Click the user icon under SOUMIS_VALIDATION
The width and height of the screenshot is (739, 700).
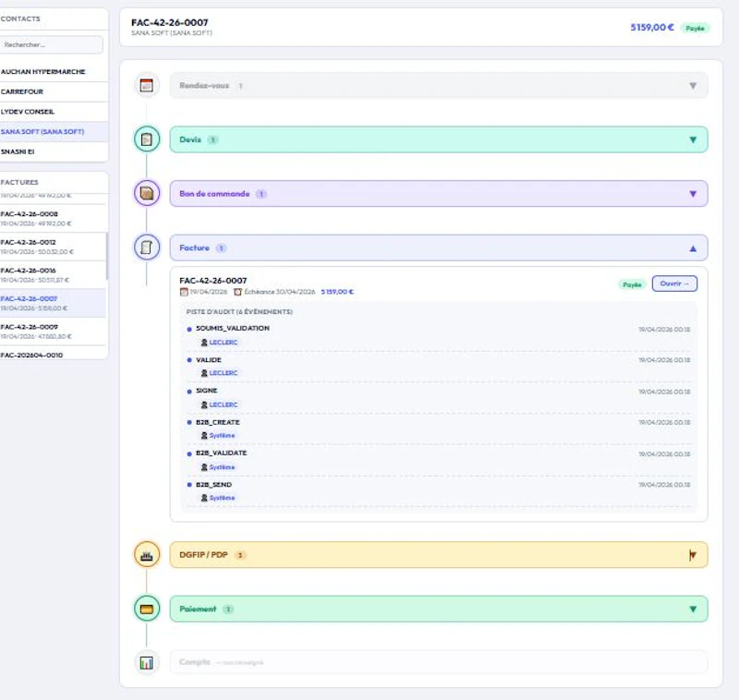[204, 343]
